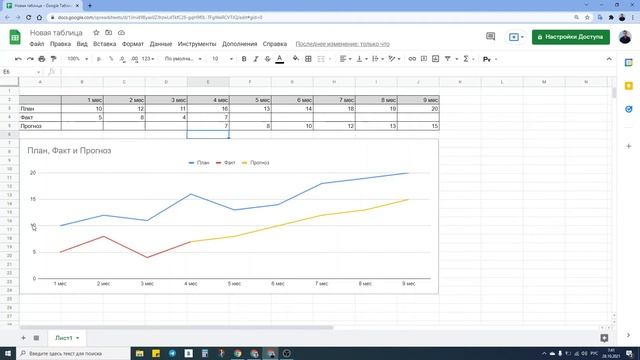640x360 pixels.
Task: Star the document Новая таблица
Action: point(96,33)
